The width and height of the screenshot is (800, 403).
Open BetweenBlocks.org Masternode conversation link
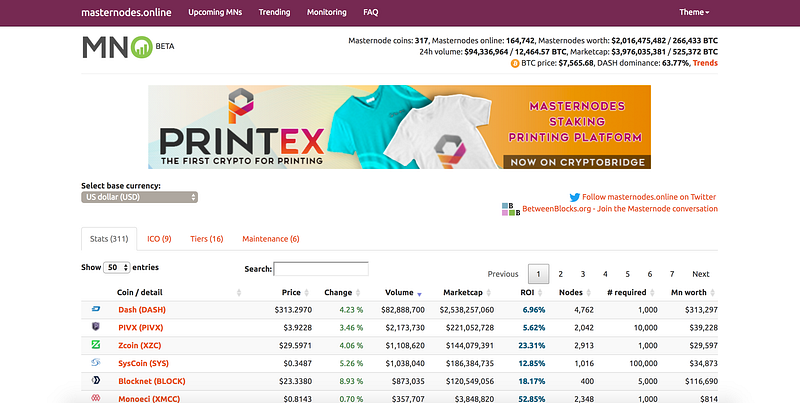pos(620,209)
